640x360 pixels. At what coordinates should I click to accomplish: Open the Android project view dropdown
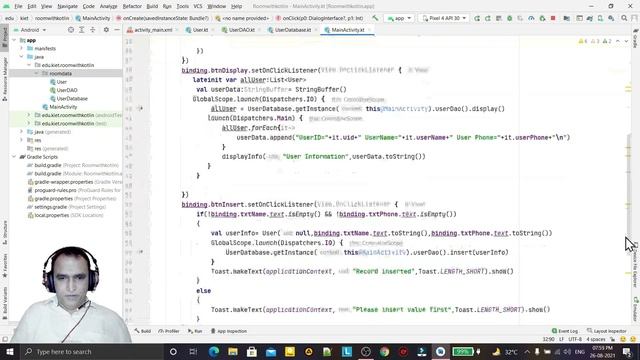click(x=31, y=30)
